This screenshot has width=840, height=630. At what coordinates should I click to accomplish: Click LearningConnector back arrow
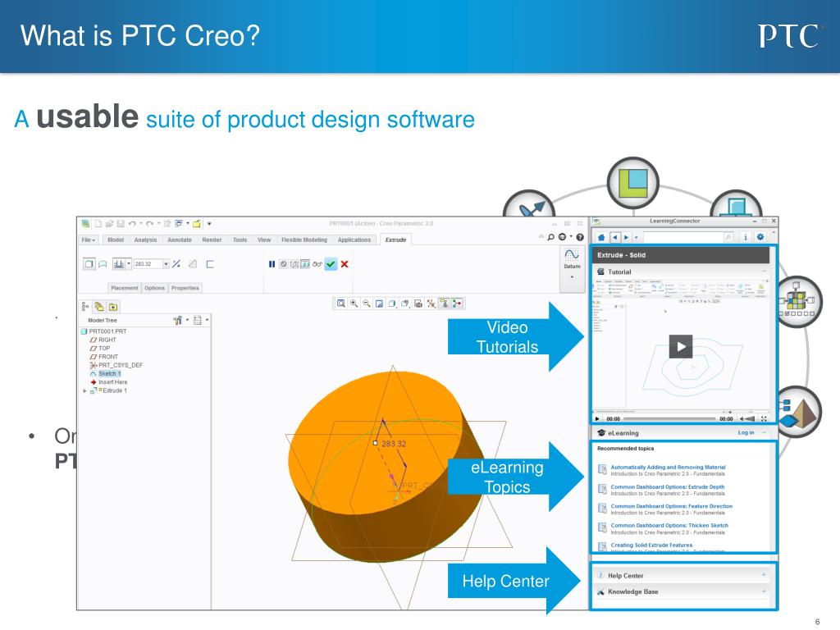point(614,237)
